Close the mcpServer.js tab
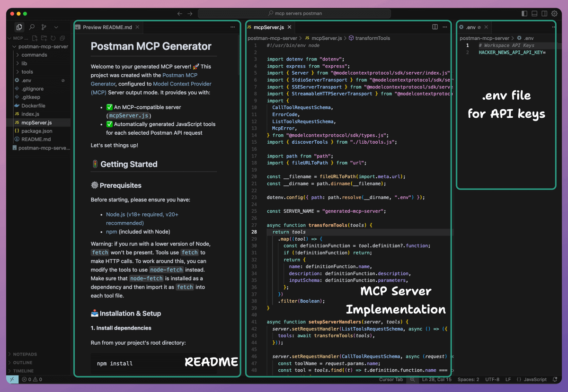568x392 pixels. click(x=289, y=27)
